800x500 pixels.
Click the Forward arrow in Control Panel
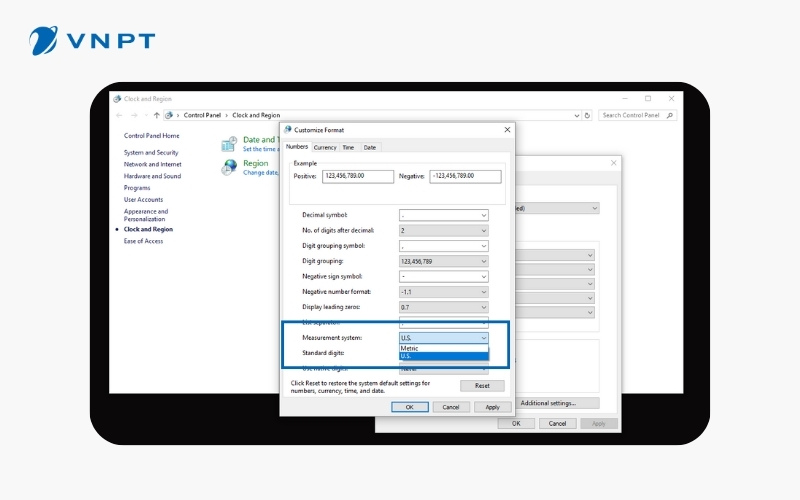pos(134,115)
